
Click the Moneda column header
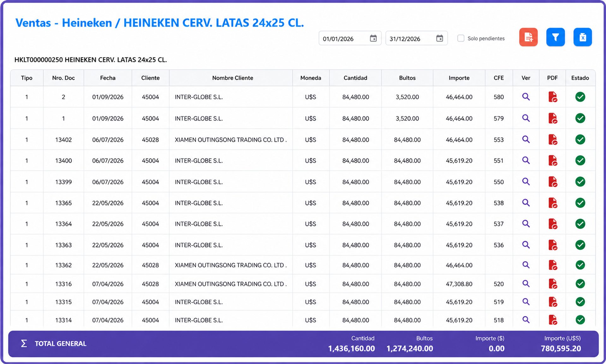pos(311,78)
